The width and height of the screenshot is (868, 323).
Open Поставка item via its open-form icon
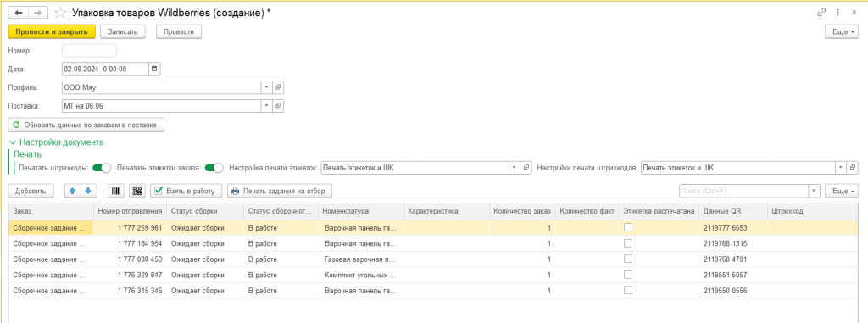click(278, 105)
